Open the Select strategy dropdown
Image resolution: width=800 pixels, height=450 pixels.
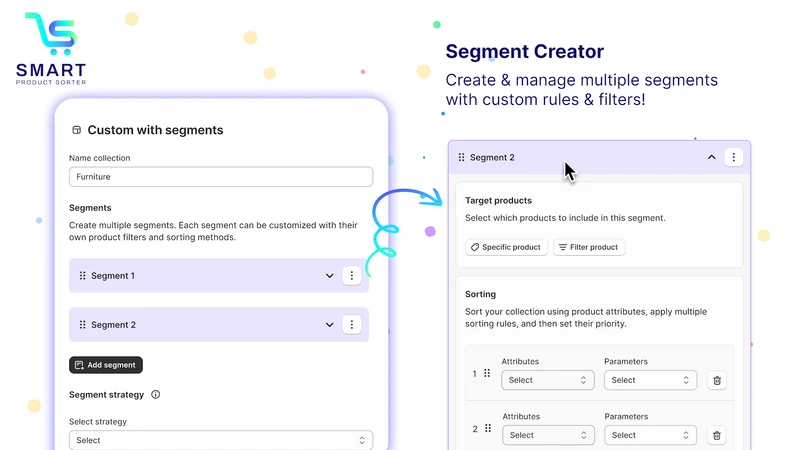[x=221, y=440]
